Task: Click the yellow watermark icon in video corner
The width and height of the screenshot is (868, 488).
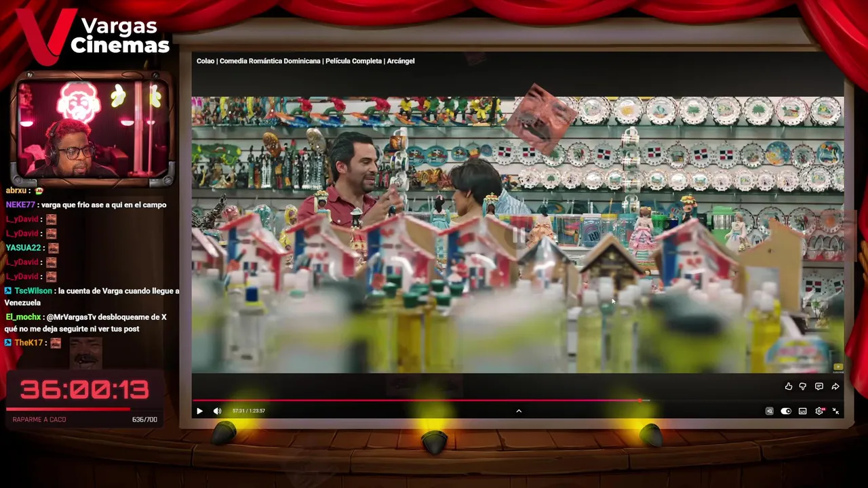Action: click(838, 367)
